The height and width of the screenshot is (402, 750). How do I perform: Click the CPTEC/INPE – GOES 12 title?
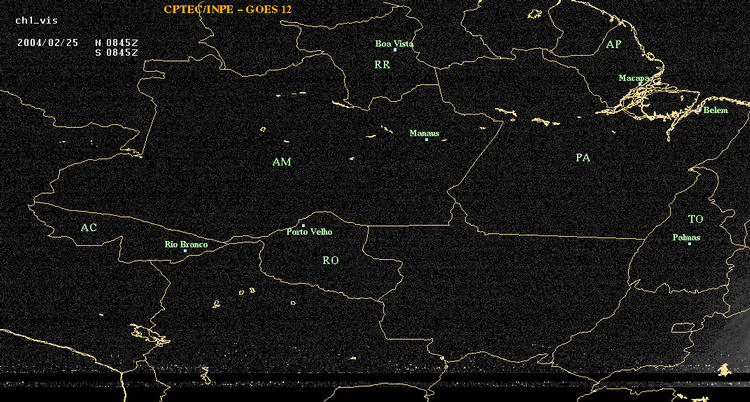click(227, 9)
